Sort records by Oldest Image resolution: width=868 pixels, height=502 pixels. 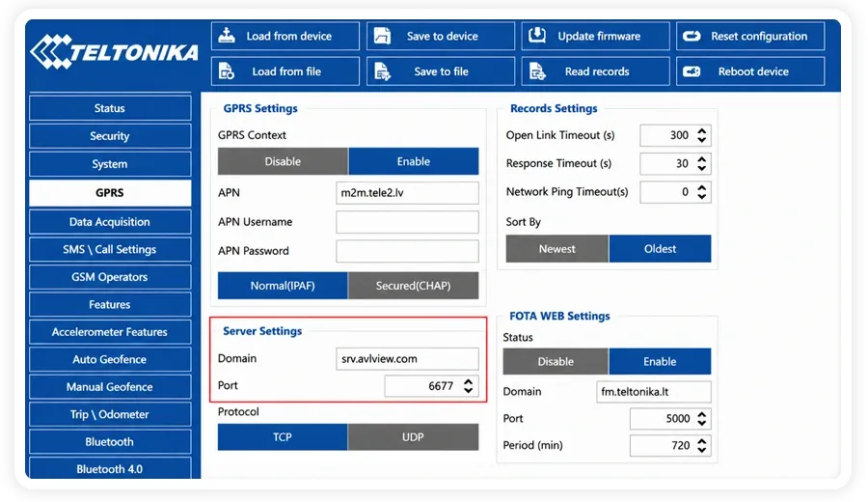pos(660,249)
